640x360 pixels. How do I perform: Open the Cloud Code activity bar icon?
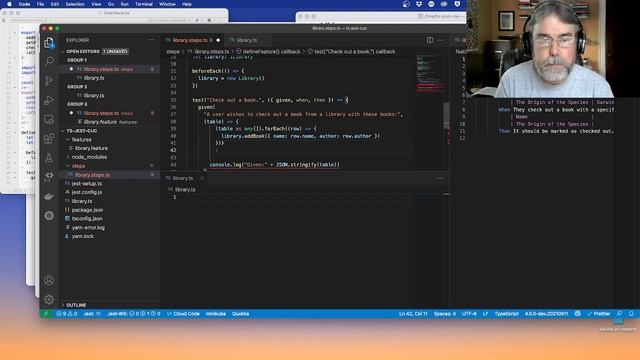click(x=49, y=176)
